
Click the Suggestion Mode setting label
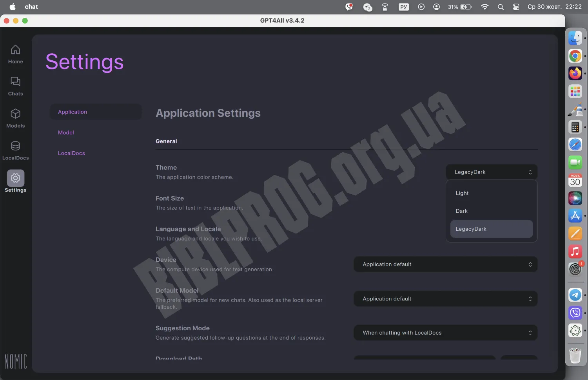pos(183,328)
